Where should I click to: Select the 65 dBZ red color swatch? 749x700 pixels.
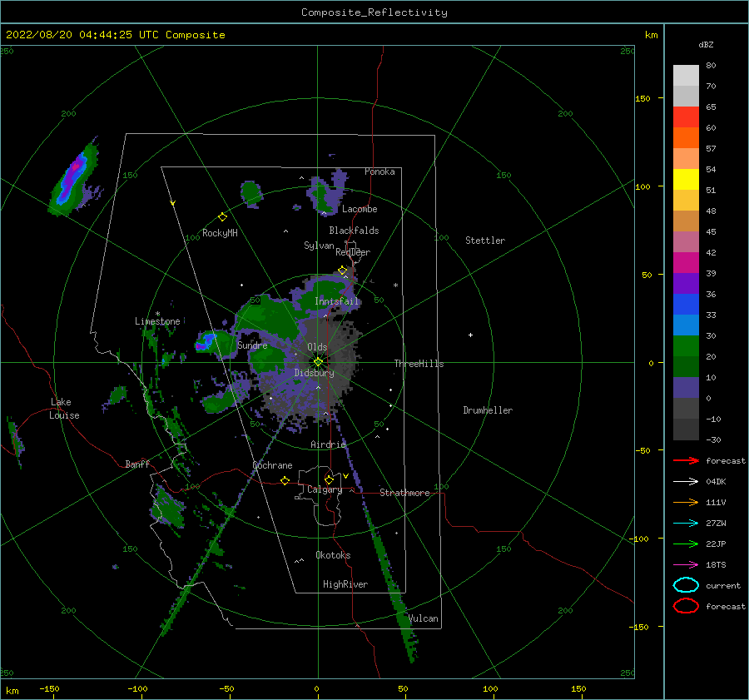click(x=686, y=117)
